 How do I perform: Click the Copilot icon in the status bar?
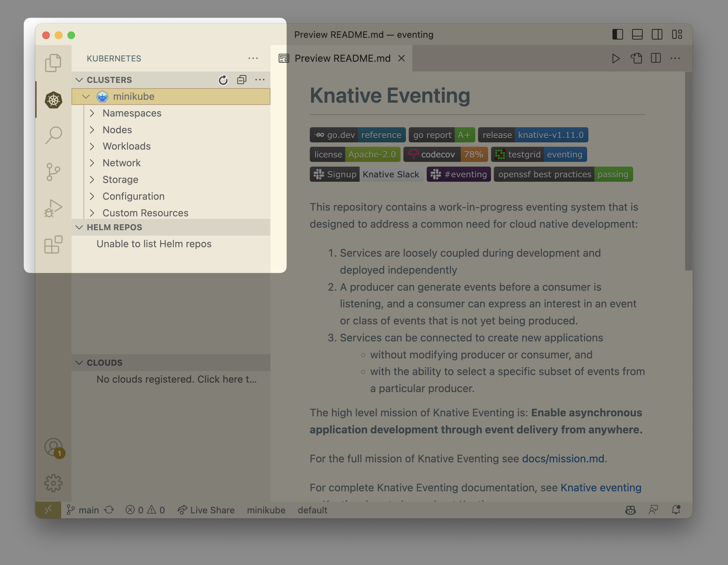tap(630, 510)
